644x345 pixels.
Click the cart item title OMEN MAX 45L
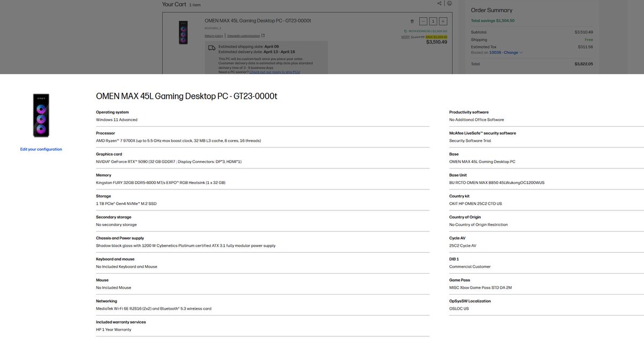coord(258,21)
